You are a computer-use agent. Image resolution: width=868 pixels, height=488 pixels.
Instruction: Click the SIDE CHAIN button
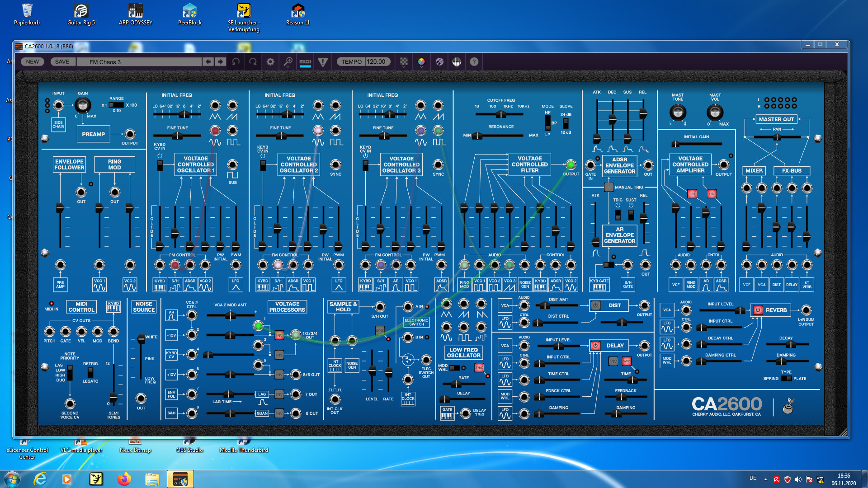click(58, 125)
